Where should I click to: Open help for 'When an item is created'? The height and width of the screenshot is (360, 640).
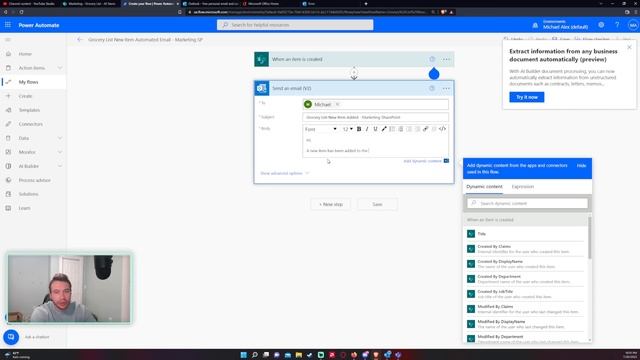(432, 59)
